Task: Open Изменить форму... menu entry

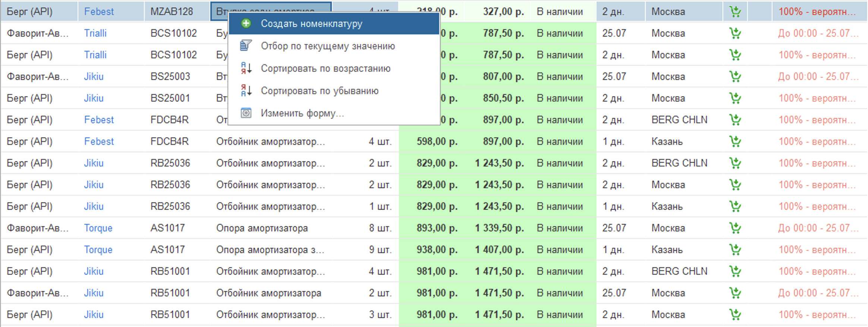Action: pos(334,113)
